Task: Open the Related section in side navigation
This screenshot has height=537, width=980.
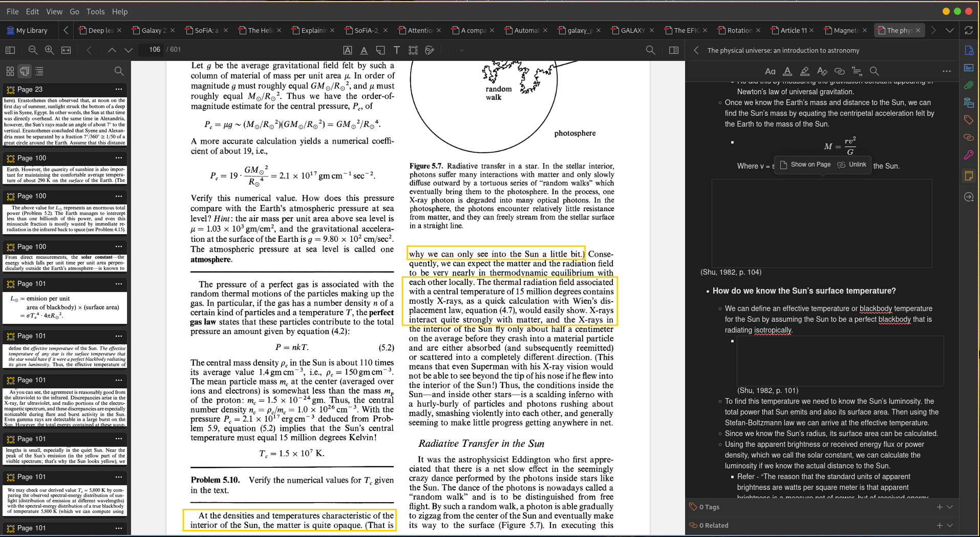Action: click(x=969, y=137)
